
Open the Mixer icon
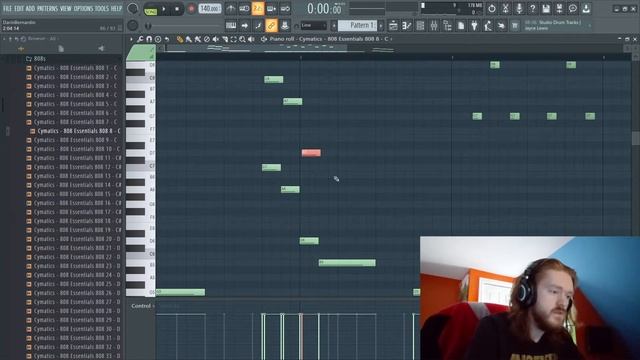[x=433, y=26]
